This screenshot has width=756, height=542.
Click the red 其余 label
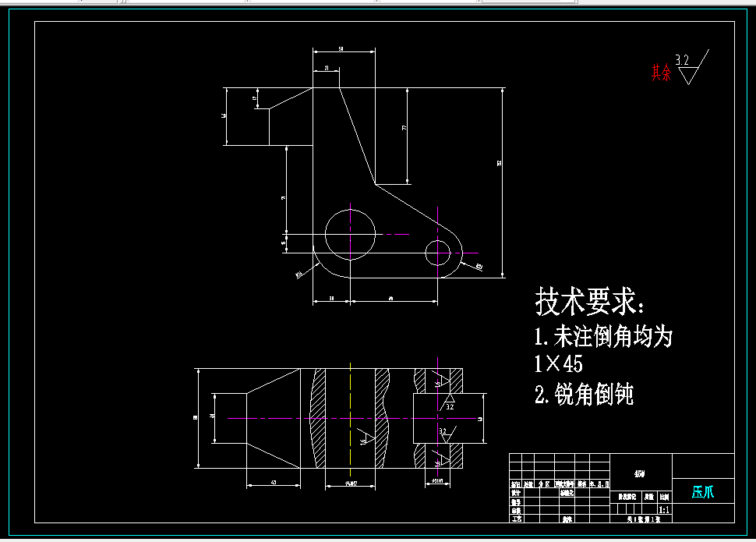pos(661,73)
